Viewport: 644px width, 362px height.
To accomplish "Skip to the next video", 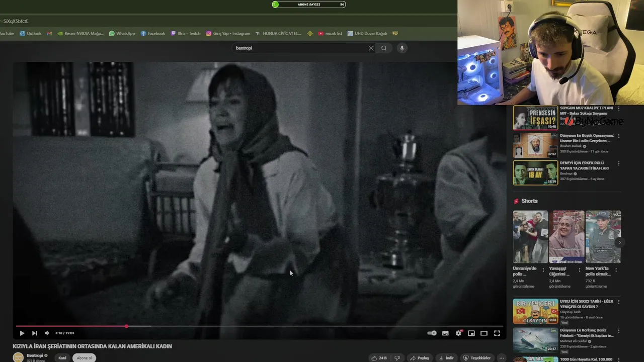I will [34, 333].
